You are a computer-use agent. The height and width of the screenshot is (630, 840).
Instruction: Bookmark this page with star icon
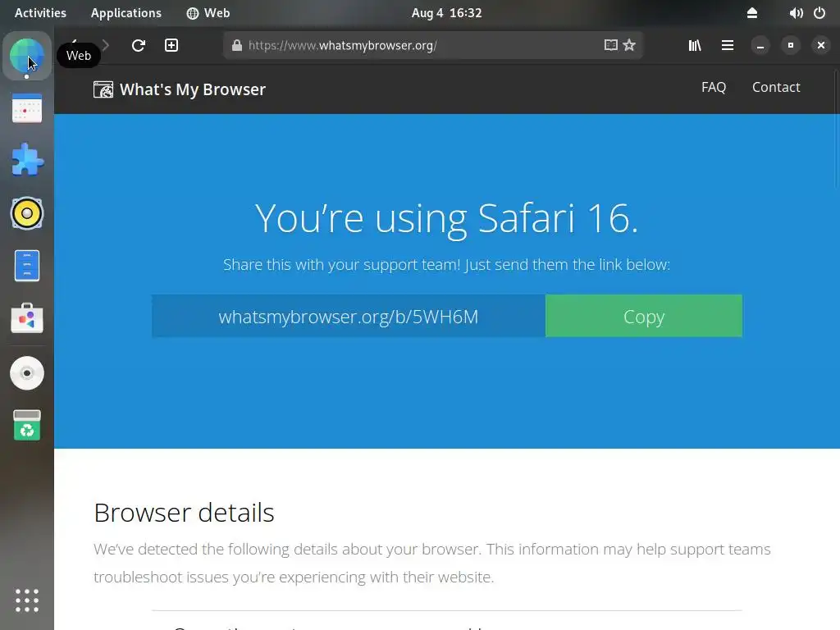pyautogui.click(x=629, y=46)
